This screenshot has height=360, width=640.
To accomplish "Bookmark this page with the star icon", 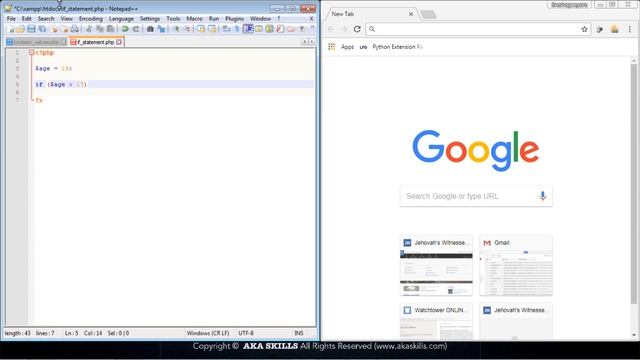I will (584, 29).
